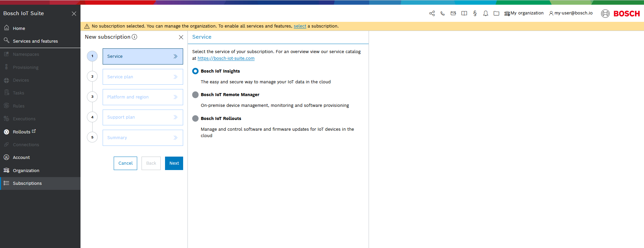Viewport: 644px width, 248px height.
Task: Select Bosch IoT Rollouts radio button
Action: tap(195, 119)
